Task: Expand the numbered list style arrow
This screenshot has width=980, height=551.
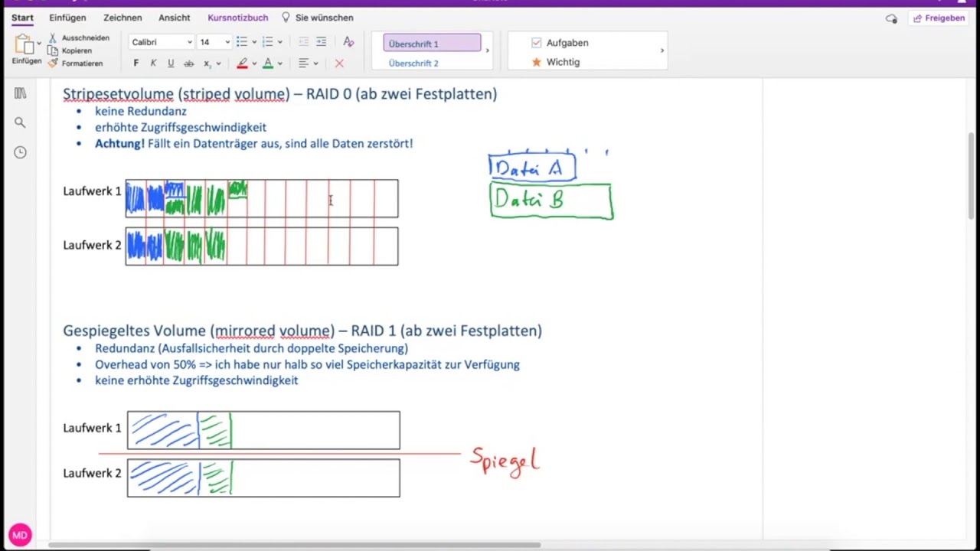Action: coord(280,42)
